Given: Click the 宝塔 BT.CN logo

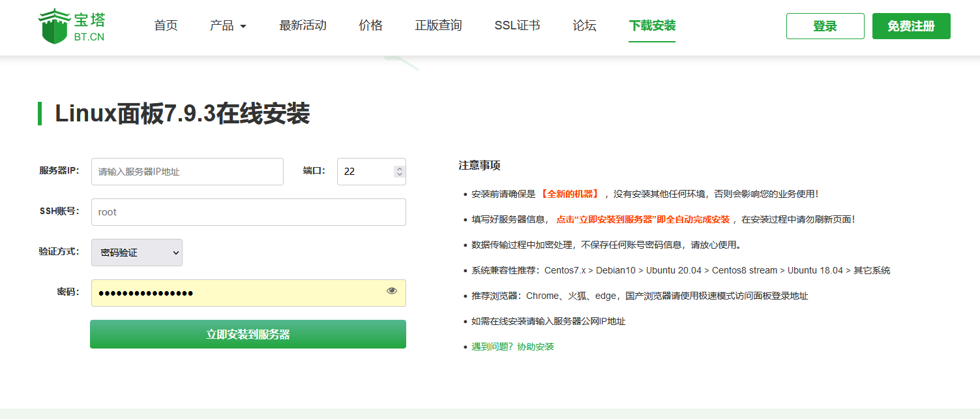Looking at the screenshot, I should (x=72, y=26).
